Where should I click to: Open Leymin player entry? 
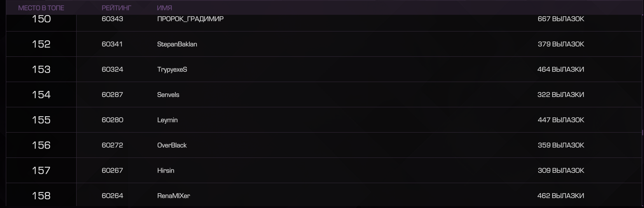pyautogui.click(x=167, y=120)
